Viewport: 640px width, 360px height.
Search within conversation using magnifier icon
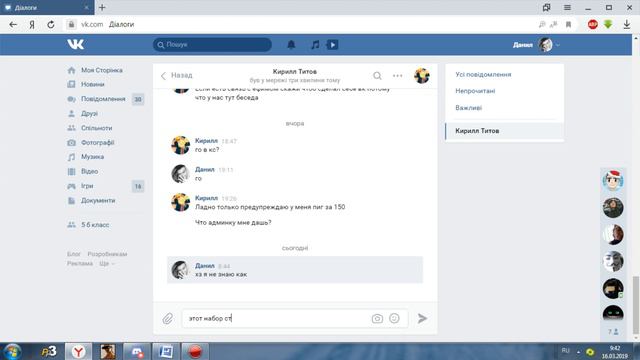[377, 76]
